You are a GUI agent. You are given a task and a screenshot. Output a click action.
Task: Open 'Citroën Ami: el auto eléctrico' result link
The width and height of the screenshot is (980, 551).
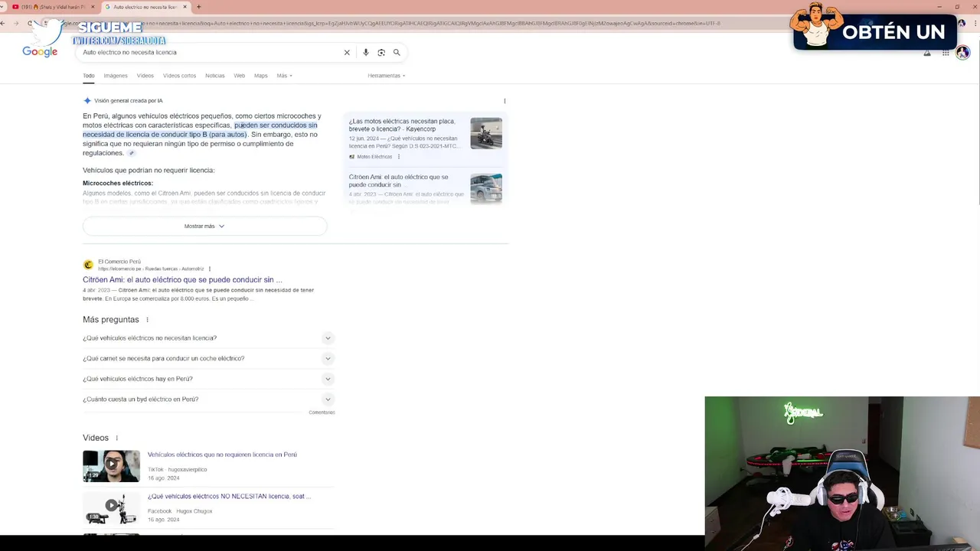(x=182, y=280)
